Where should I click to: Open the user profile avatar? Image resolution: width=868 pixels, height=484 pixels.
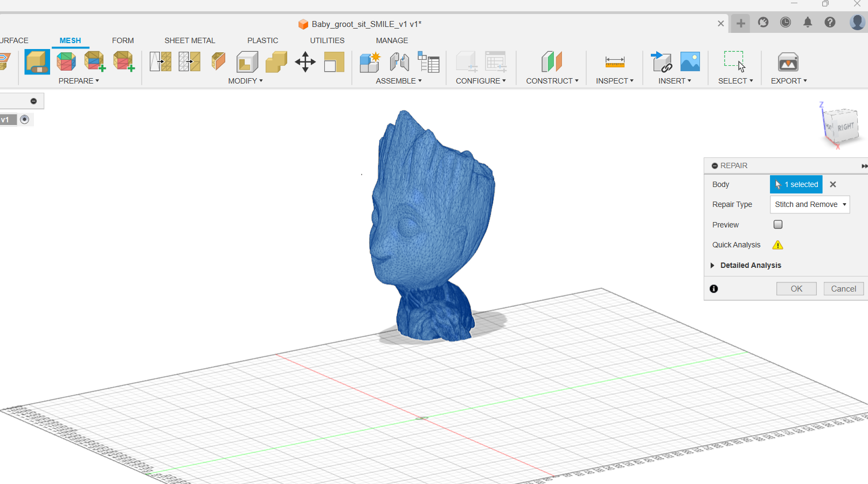[857, 22]
